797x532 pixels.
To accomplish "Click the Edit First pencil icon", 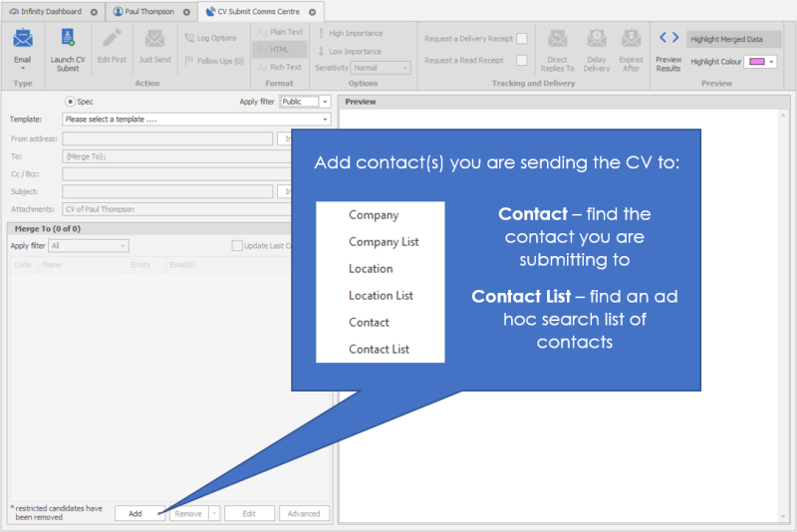I will coord(112,40).
